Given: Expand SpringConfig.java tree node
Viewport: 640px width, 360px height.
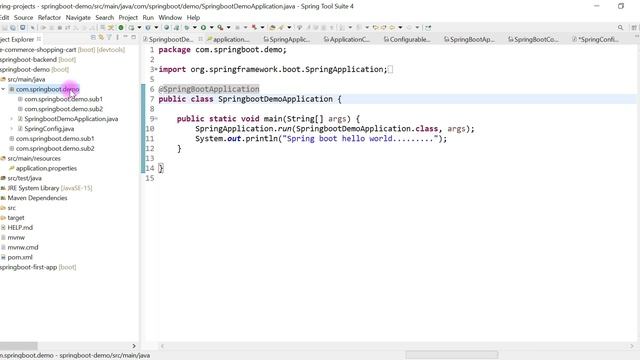Looking at the screenshot, I should pos(11,129).
